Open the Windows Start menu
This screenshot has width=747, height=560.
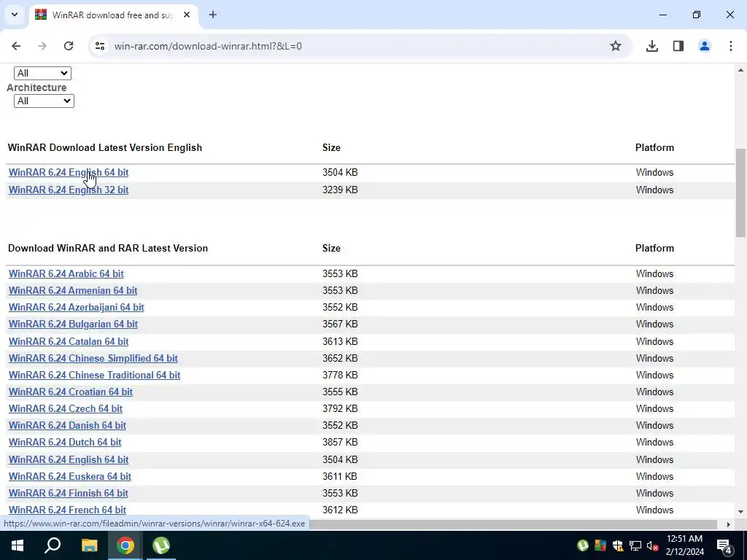click(x=18, y=545)
